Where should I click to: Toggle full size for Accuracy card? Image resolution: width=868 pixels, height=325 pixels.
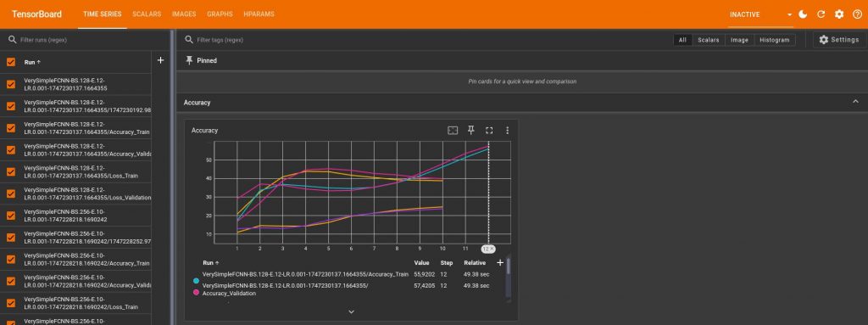coord(489,131)
